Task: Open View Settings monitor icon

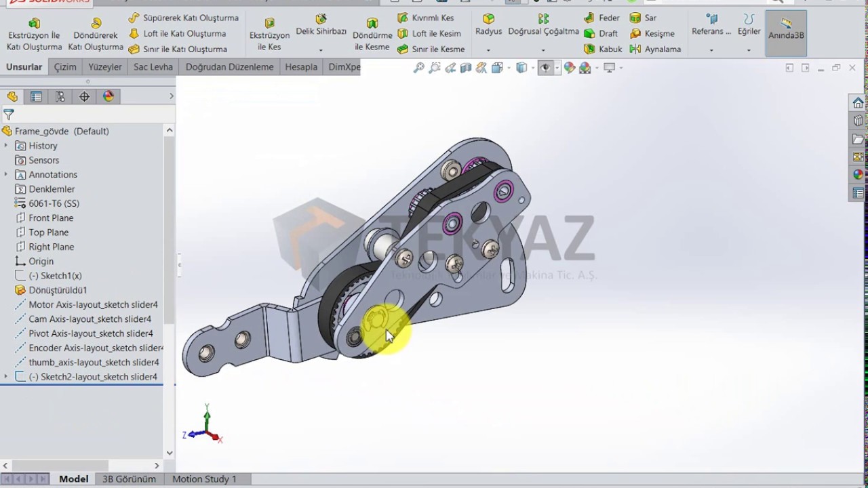Action: coord(609,68)
